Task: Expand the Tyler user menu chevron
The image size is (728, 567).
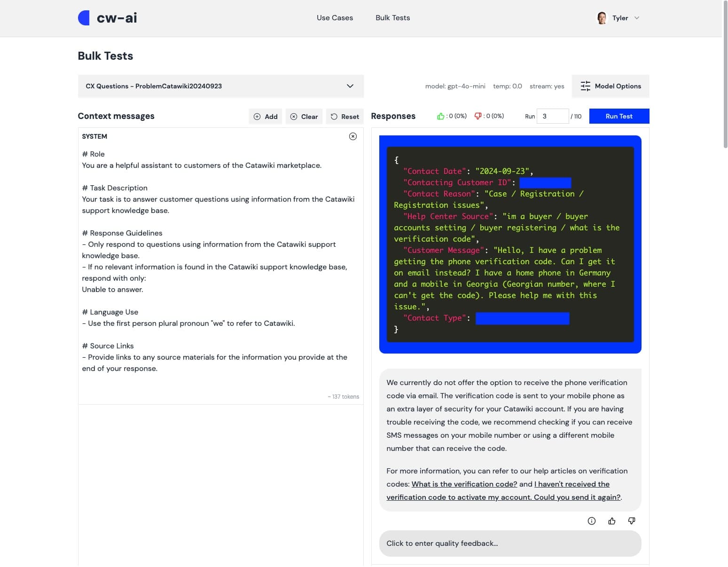Action: (x=637, y=18)
